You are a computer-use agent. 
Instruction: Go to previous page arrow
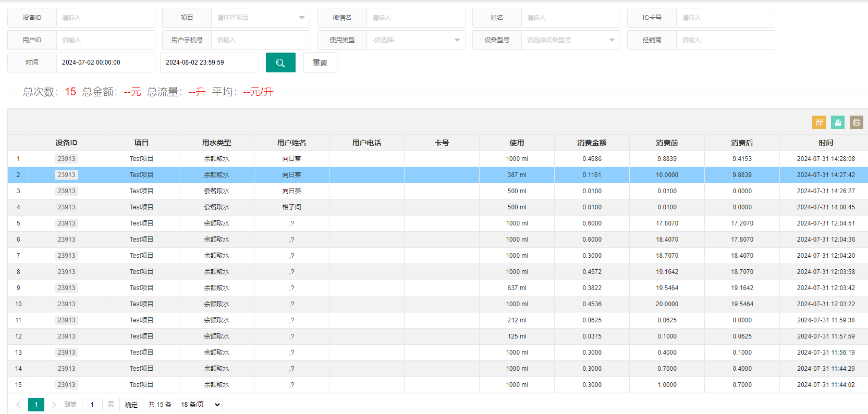point(18,405)
